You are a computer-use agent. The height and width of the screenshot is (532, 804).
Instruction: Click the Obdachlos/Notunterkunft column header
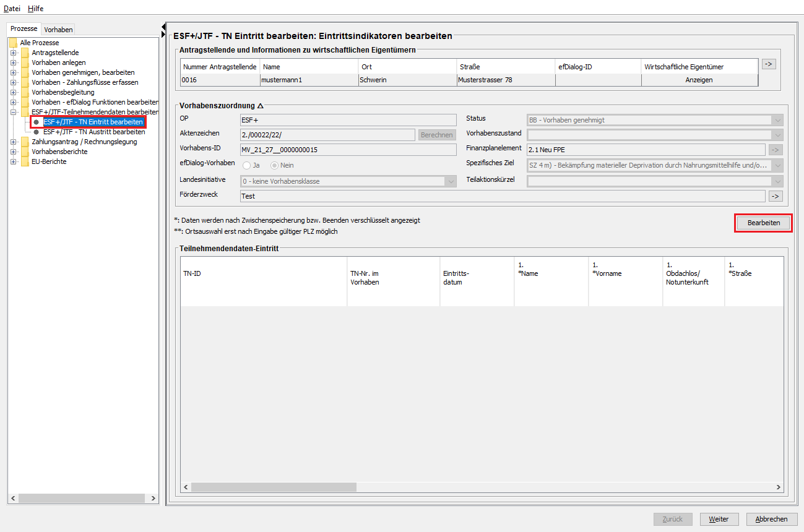pos(693,281)
